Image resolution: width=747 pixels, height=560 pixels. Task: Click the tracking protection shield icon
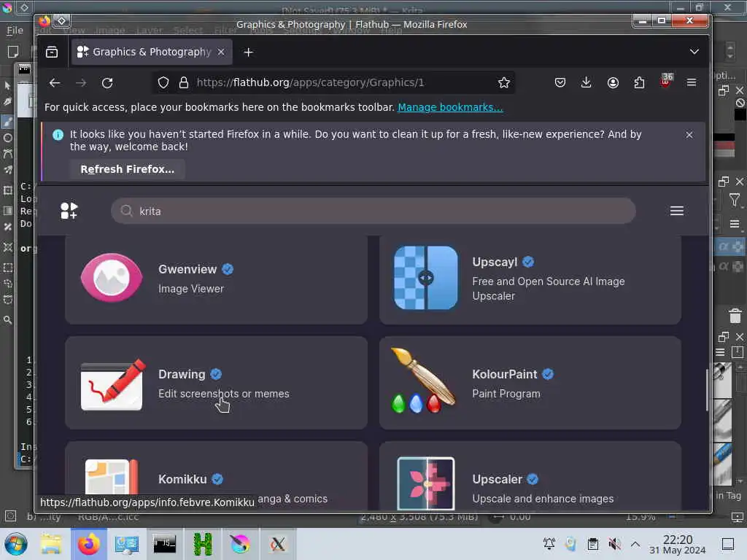[x=163, y=83]
